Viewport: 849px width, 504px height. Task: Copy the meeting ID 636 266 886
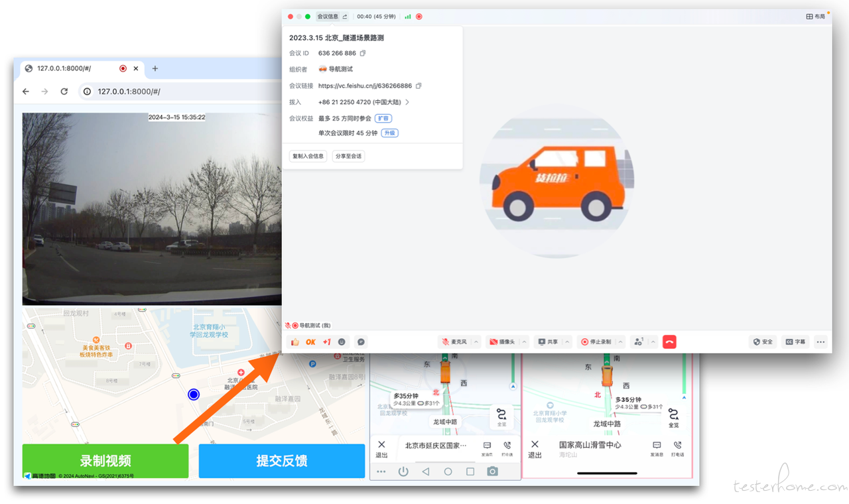pos(363,53)
